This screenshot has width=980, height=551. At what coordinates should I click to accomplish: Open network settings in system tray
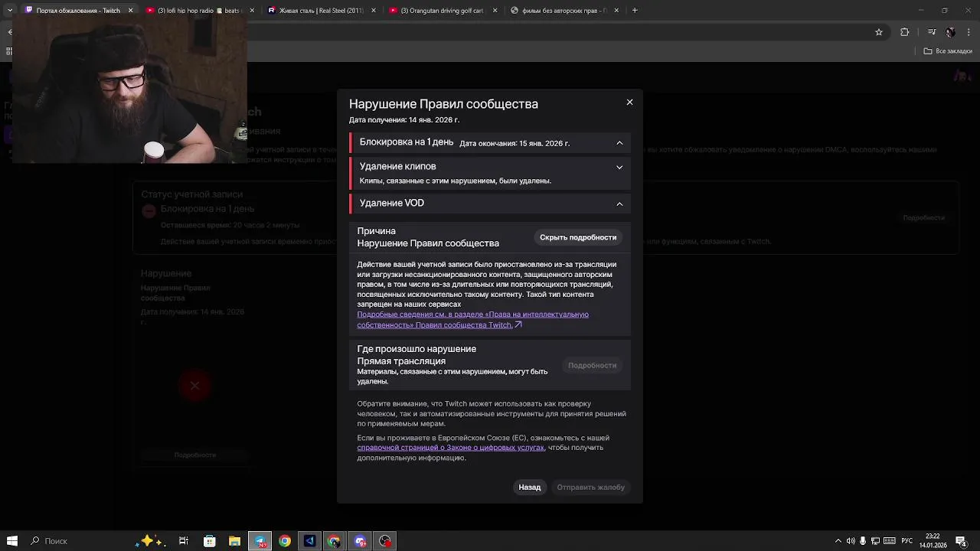point(876,541)
